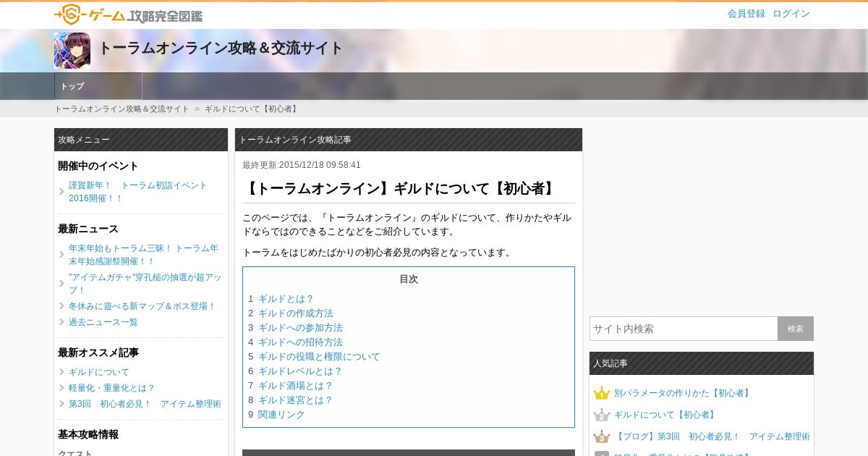Jump to contents item 2 ギルドの作成方法

click(296, 313)
